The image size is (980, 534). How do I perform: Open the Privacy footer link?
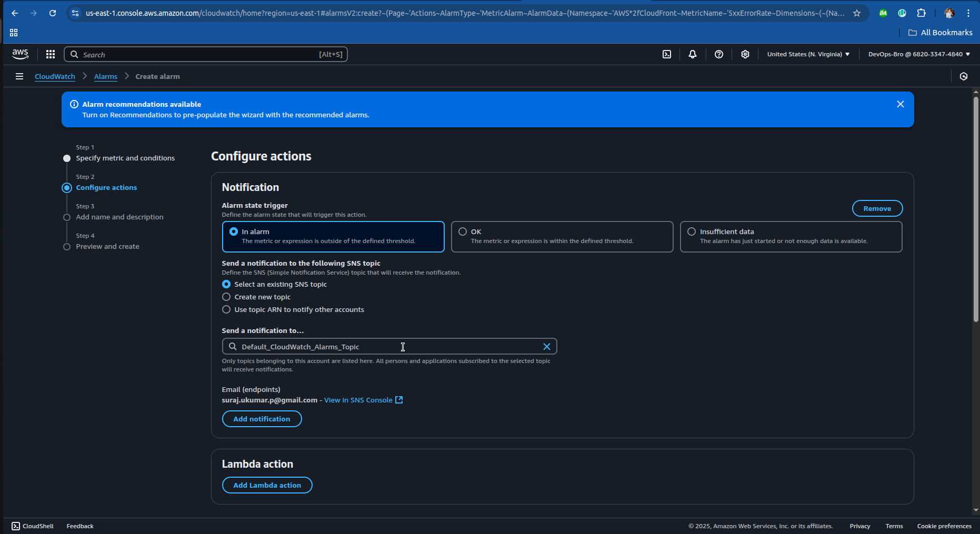coord(859,526)
